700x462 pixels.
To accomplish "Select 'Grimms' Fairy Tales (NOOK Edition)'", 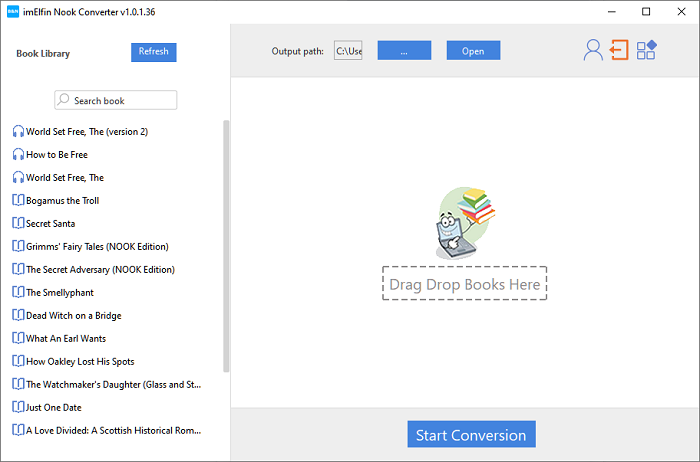I will pyautogui.click(x=97, y=246).
